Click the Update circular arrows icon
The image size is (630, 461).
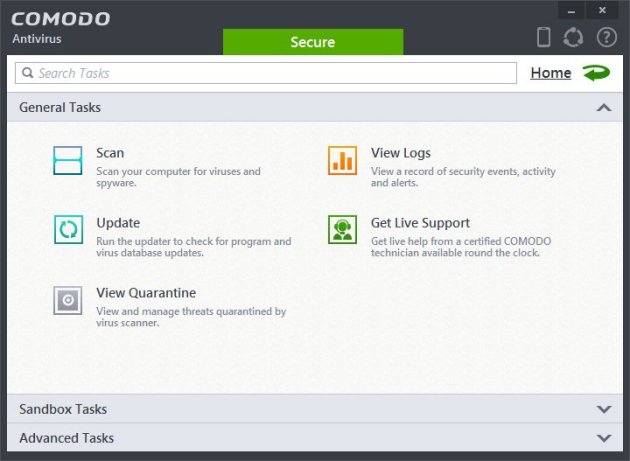(68, 230)
